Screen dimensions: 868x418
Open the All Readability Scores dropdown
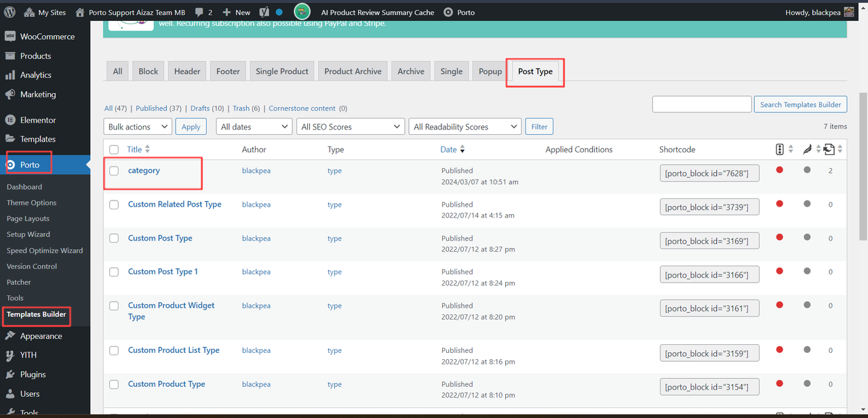pos(465,127)
